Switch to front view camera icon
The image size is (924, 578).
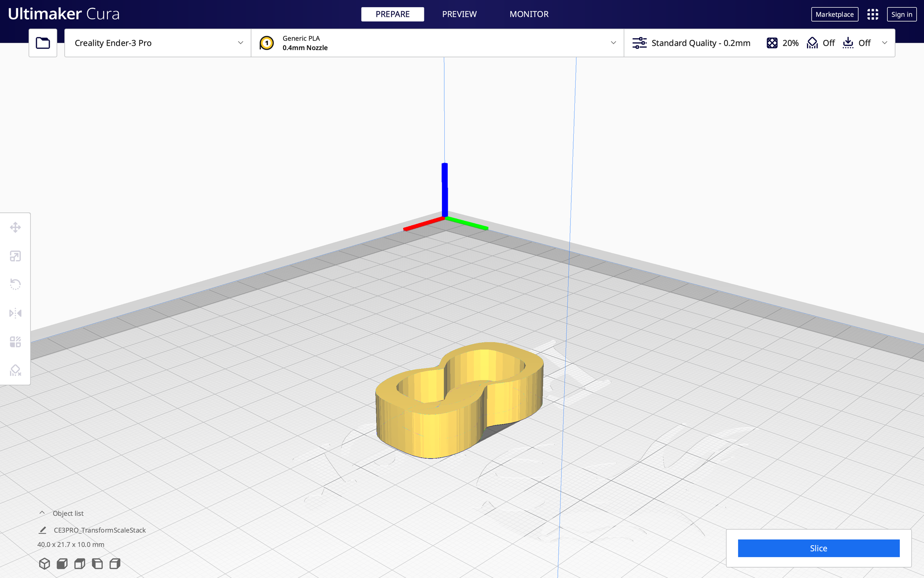click(x=62, y=564)
